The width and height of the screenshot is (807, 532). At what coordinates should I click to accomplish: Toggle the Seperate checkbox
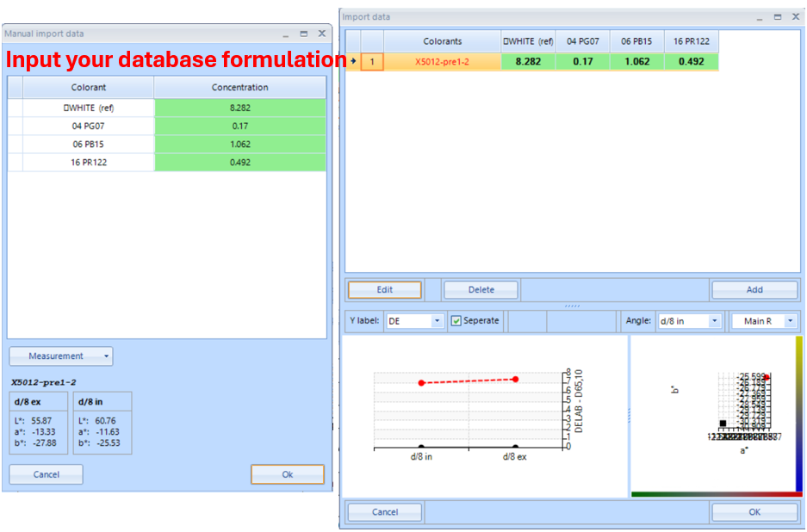click(x=456, y=321)
